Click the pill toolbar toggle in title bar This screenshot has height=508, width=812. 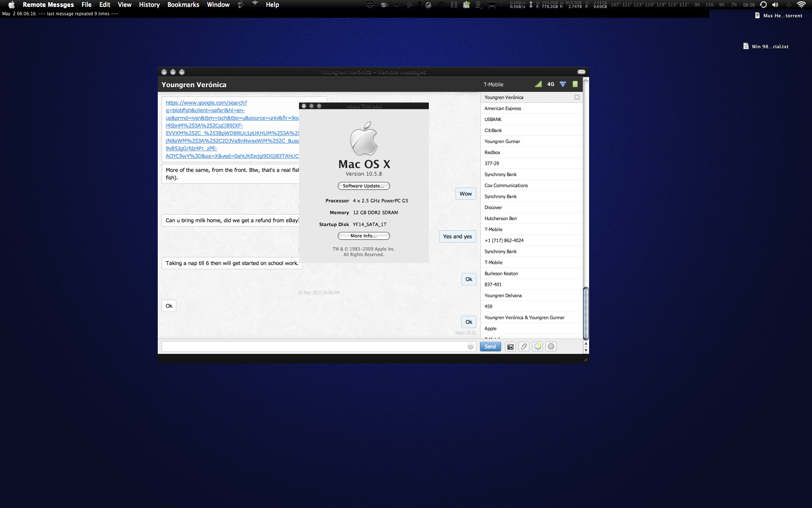coord(582,72)
